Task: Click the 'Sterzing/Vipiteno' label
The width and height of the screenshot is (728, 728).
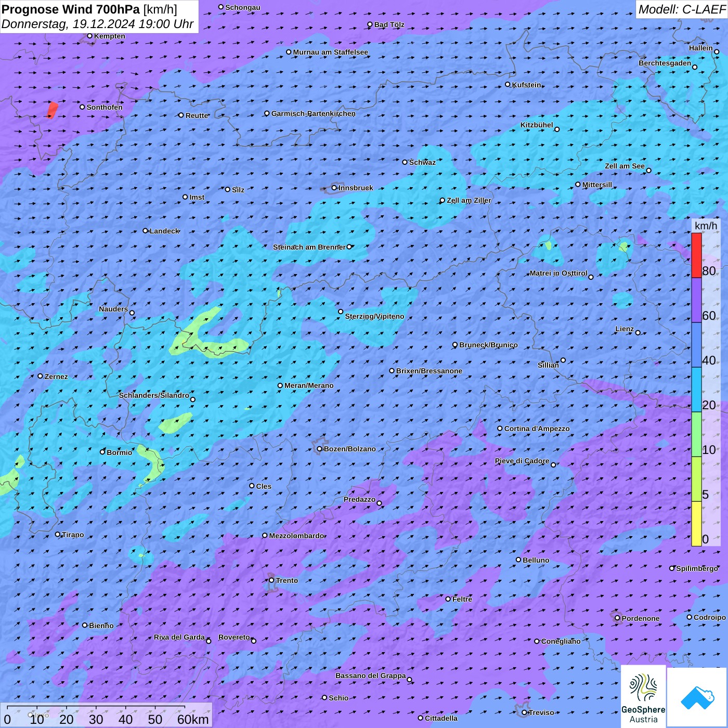Action: click(374, 316)
